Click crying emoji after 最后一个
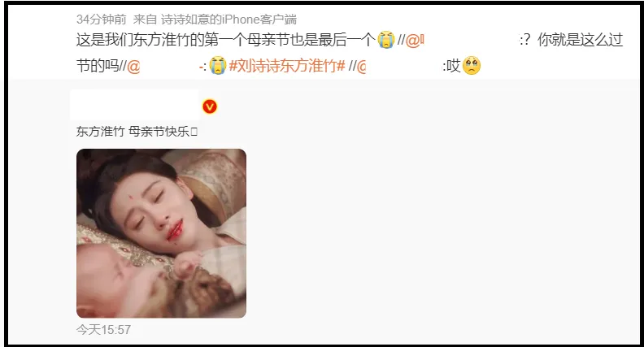This screenshot has height=347, width=644. tap(386, 40)
